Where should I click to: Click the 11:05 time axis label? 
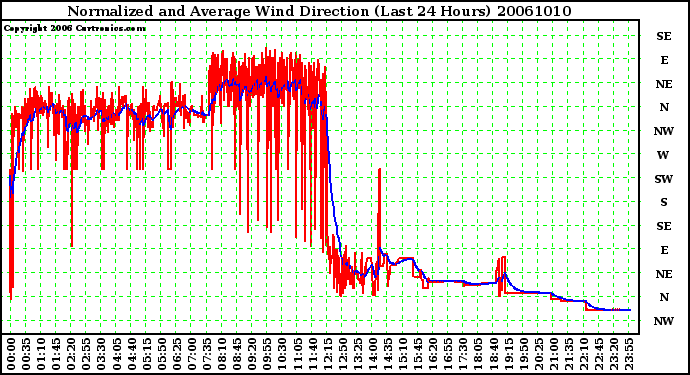[297, 354]
